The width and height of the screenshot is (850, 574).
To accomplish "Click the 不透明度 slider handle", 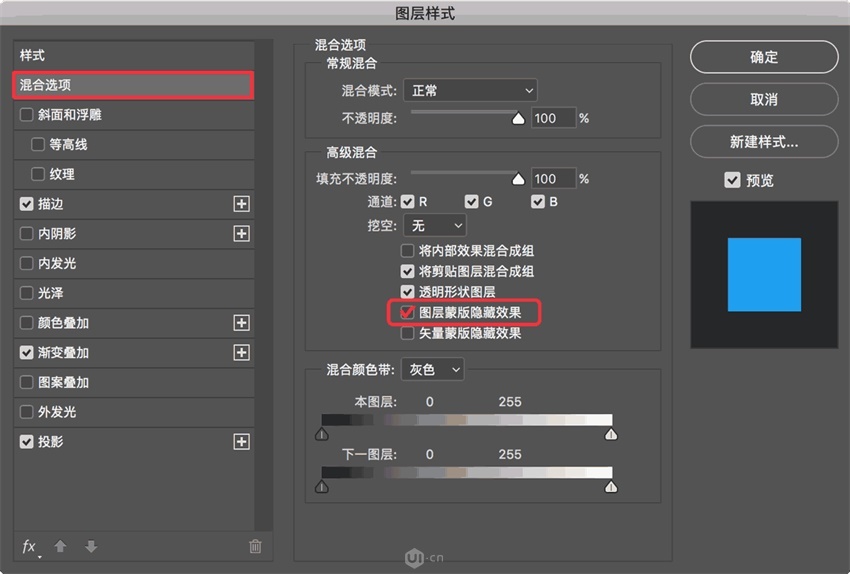I will 518,117.
